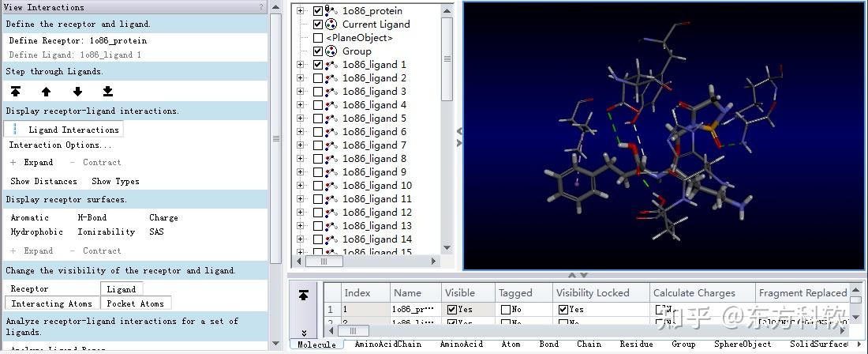Expand the 1o86_ligand 1 tree node
The height and width of the screenshot is (354, 868).
[x=300, y=65]
